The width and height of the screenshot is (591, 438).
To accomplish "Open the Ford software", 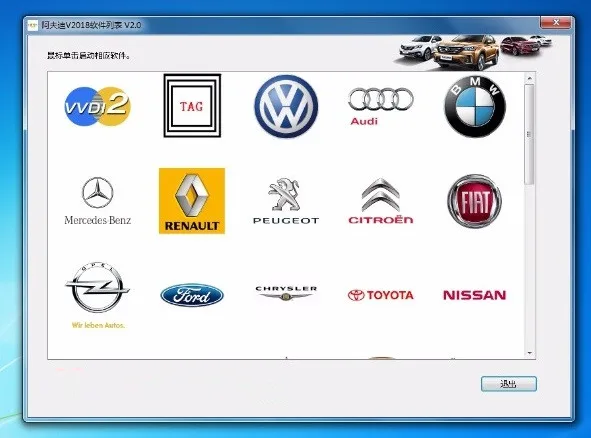I will pos(192,295).
